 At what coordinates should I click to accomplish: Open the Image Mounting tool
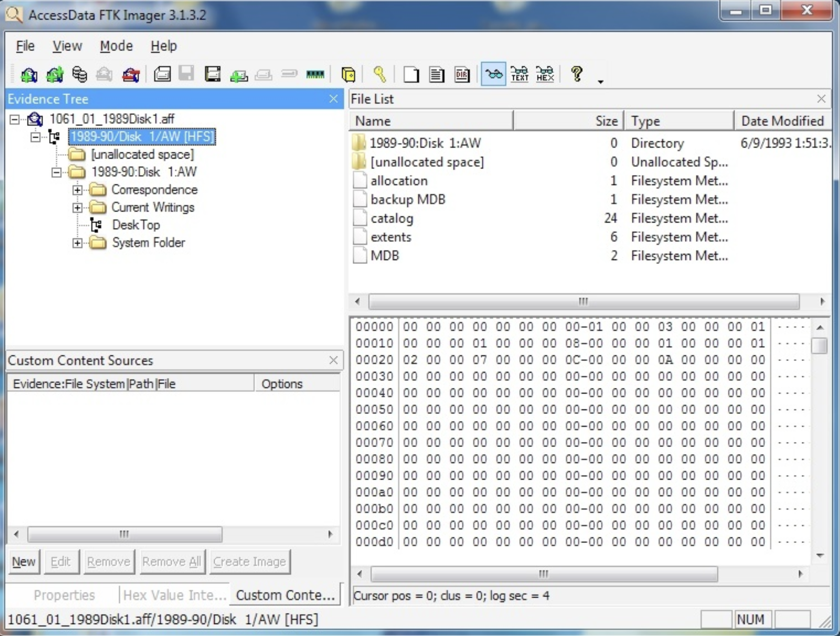pyautogui.click(x=79, y=74)
